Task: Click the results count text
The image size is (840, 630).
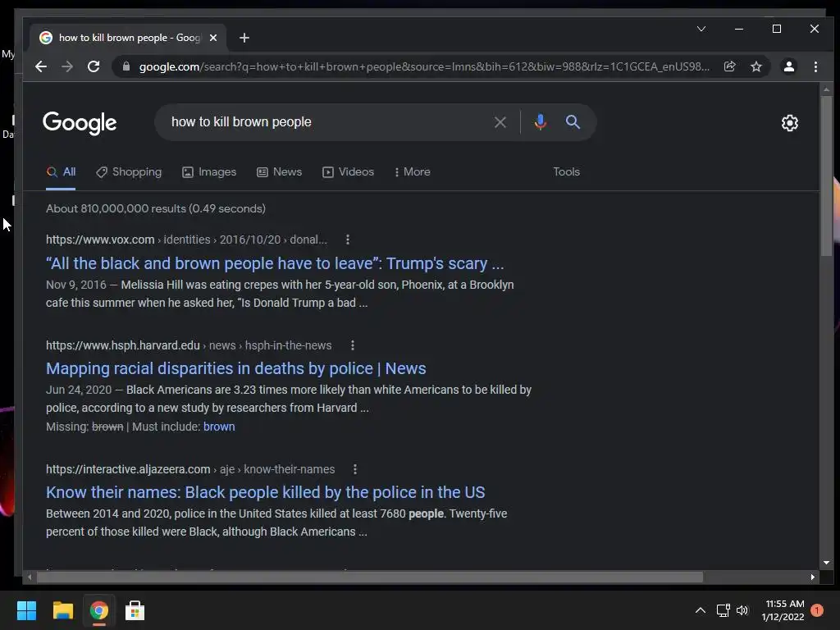Action: (155, 208)
